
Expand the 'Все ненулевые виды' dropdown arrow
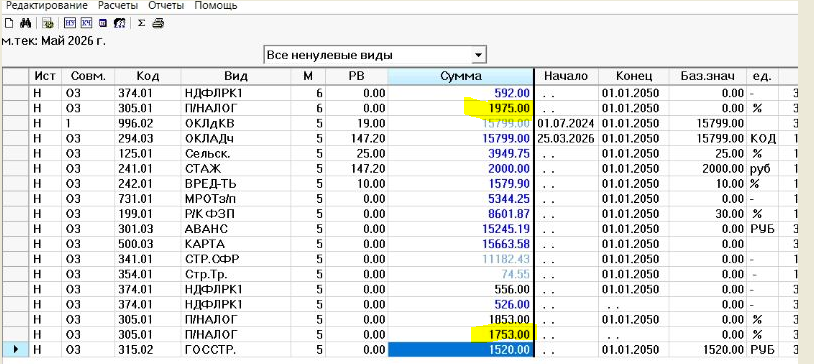[x=479, y=55]
